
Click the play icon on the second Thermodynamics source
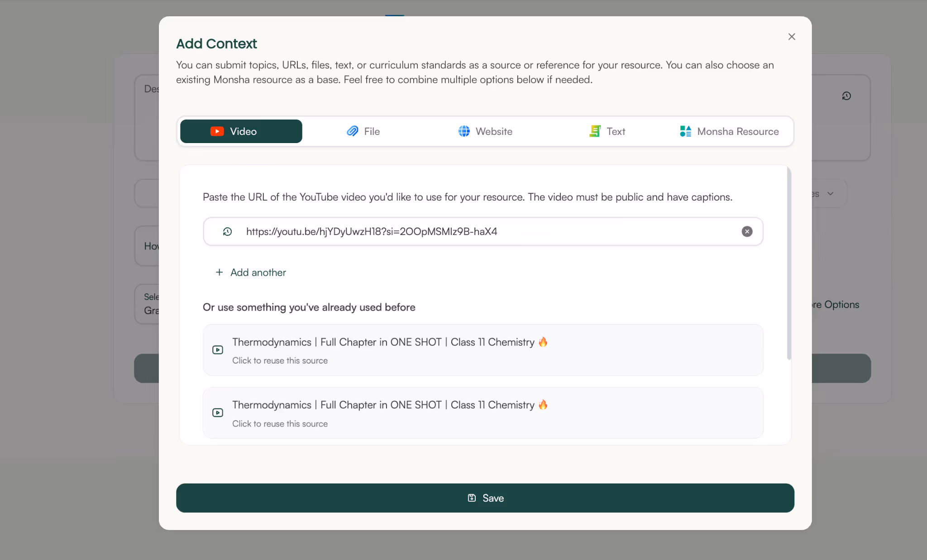[218, 412]
